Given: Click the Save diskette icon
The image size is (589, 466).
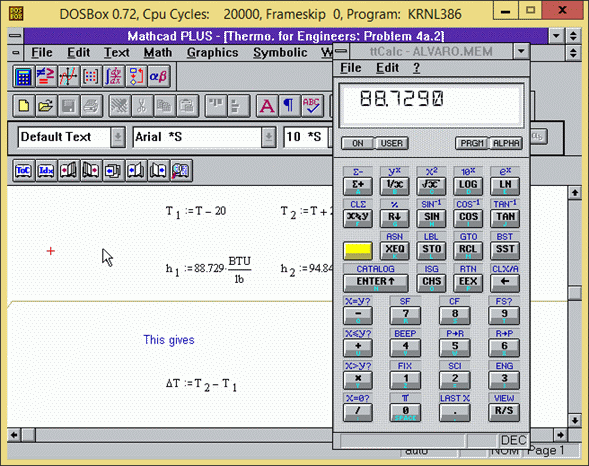Looking at the screenshot, I should pos(69,106).
